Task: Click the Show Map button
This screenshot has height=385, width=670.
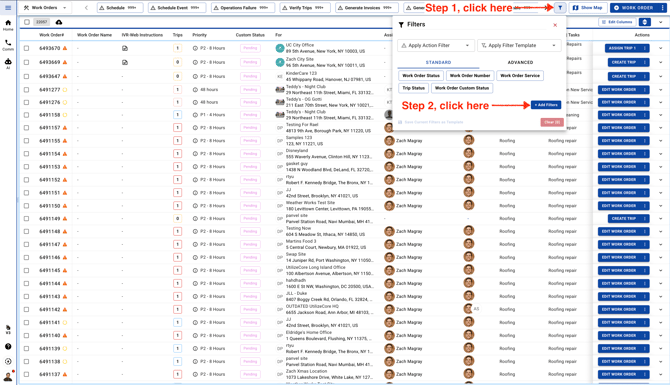Action: click(588, 8)
